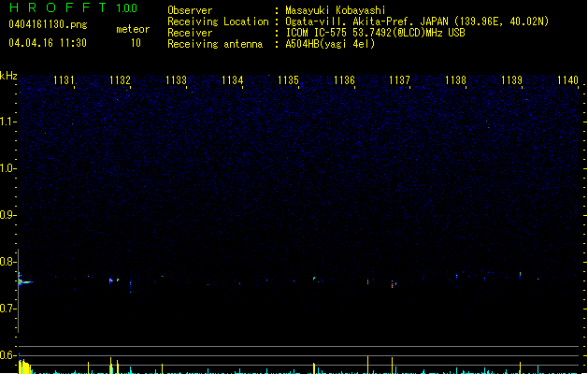Click the meteor echo pair just before 1132
The image size is (588, 374).
coord(114,280)
